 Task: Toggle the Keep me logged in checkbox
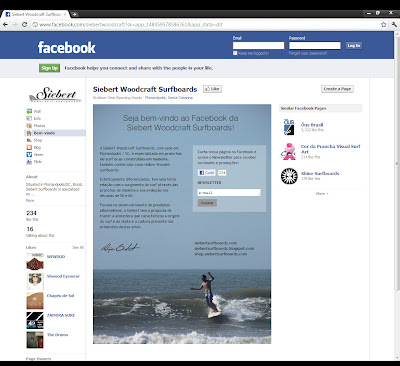pos(235,53)
